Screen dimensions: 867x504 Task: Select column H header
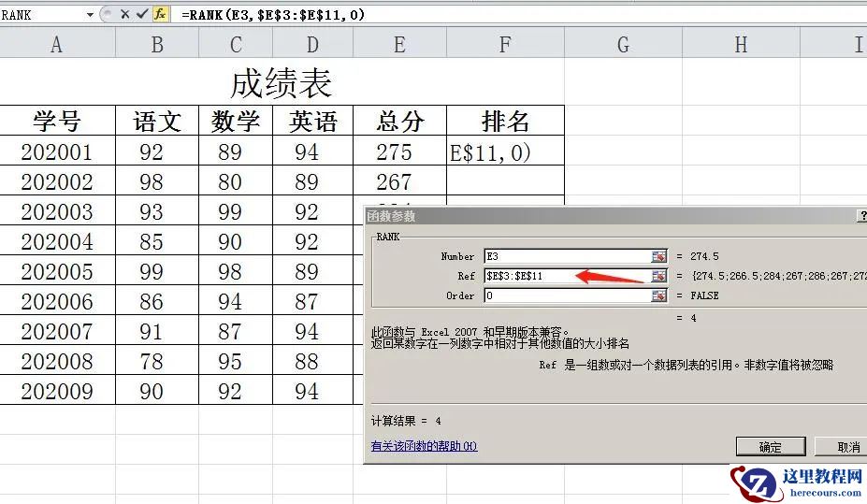click(x=741, y=43)
